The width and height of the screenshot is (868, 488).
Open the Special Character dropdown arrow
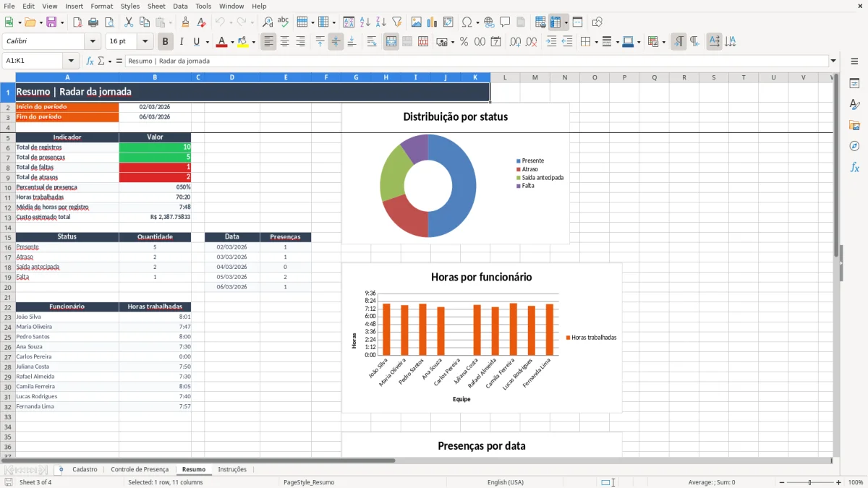coord(477,22)
